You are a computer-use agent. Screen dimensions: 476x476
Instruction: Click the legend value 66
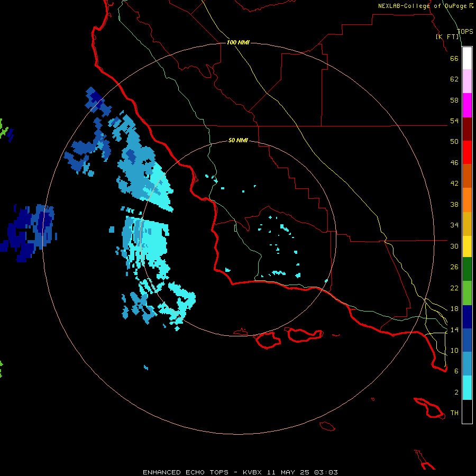click(x=454, y=58)
